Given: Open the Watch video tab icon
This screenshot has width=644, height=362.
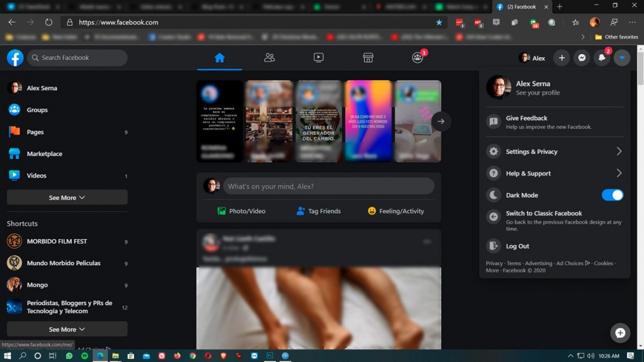Looking at the screenshot, I should (x=319, y=58).
